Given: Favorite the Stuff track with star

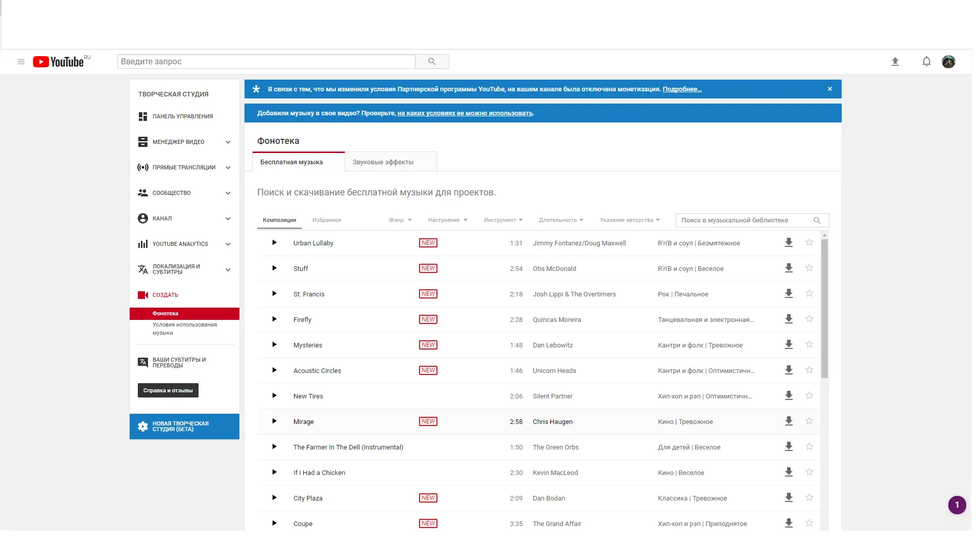Looking at the screenshot, I should [809, 268].
